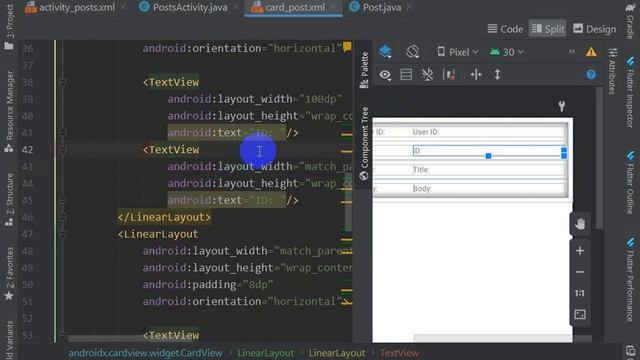Screen dimensions: 640x360
Task: Select the Body: text view in preview
Action: [488, 189]
